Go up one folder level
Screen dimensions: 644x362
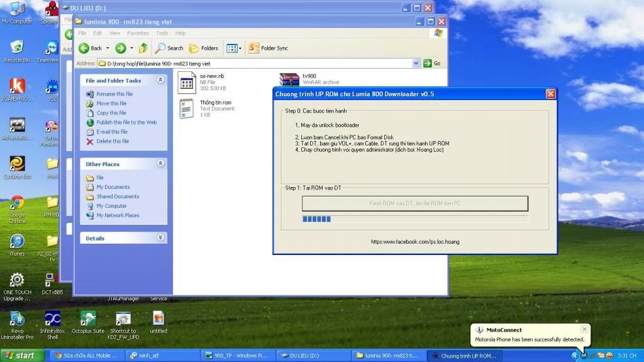pos(143,48)
